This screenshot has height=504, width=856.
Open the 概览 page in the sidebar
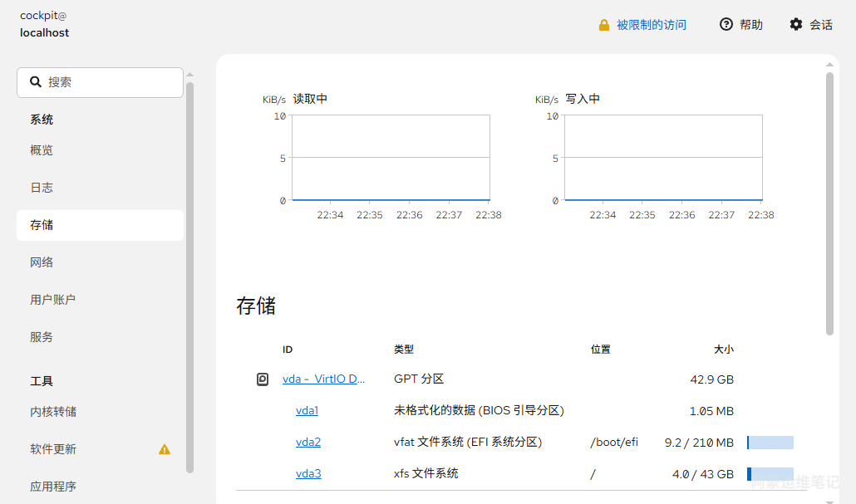coord(100,150)
